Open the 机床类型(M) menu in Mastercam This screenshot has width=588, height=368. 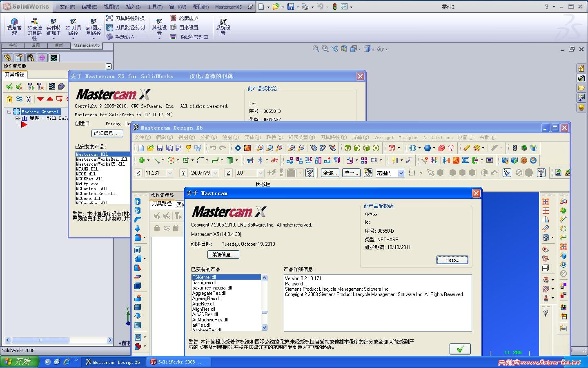[x=302, y=137]
